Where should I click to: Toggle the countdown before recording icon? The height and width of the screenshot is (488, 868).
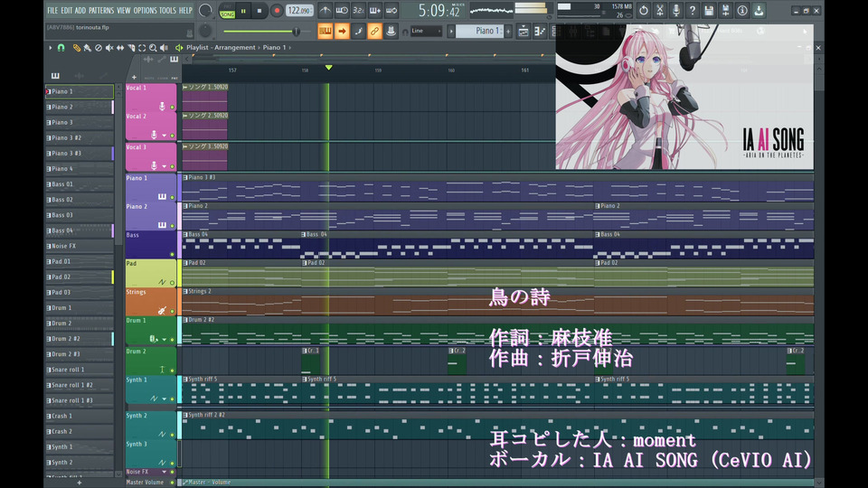click(x=359, y=10)
